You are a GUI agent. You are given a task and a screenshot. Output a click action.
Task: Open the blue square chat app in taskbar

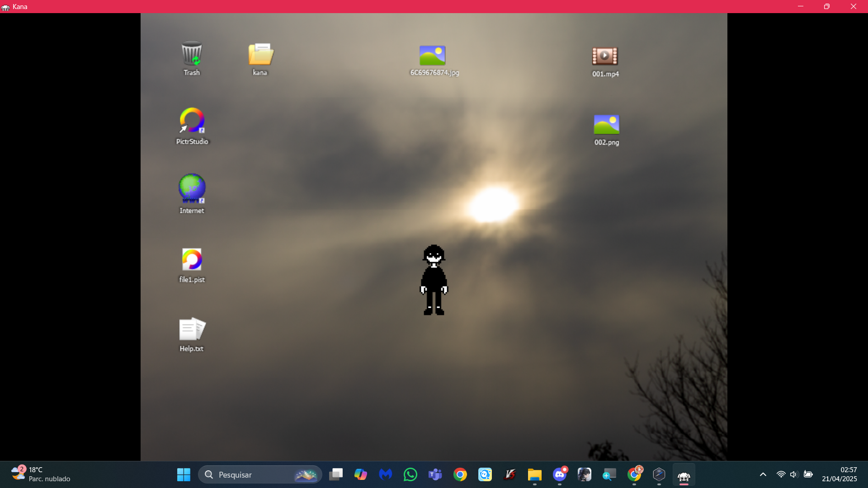[485, 474]
